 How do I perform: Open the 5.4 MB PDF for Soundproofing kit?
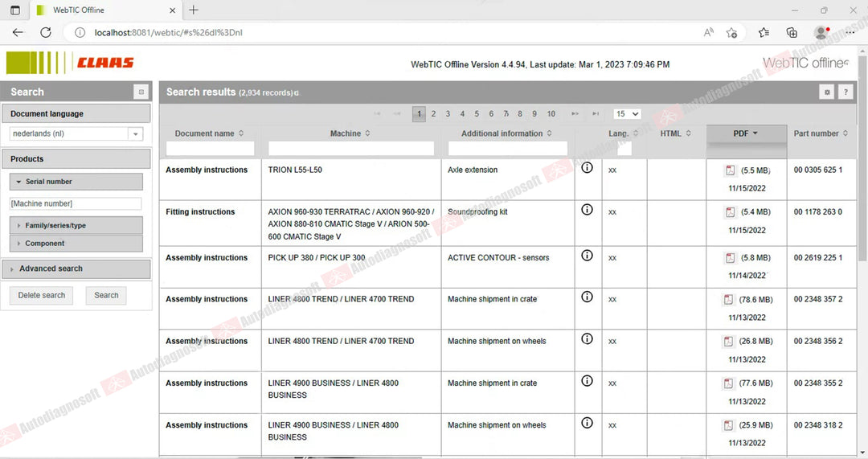[730, 212]
